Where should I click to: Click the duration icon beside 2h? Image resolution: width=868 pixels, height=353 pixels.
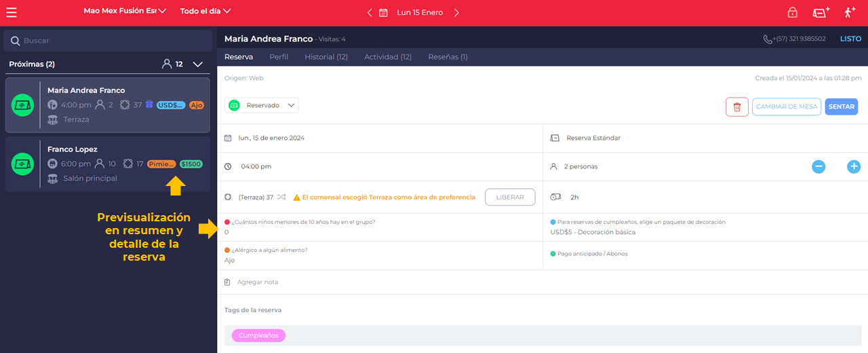click(x=556, y=197)
